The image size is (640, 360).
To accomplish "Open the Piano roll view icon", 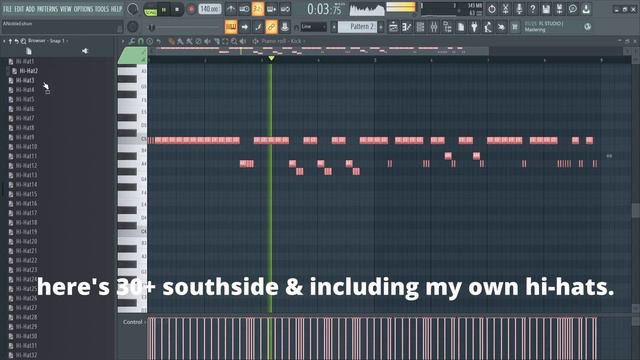I will coord(407,27).
